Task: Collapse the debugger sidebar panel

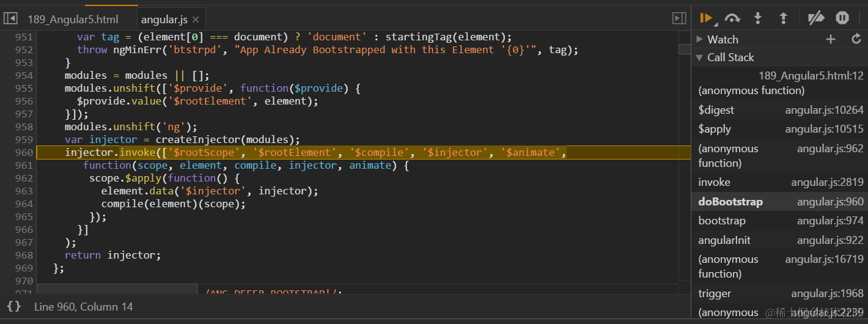Action: click(x=679, y=18)
